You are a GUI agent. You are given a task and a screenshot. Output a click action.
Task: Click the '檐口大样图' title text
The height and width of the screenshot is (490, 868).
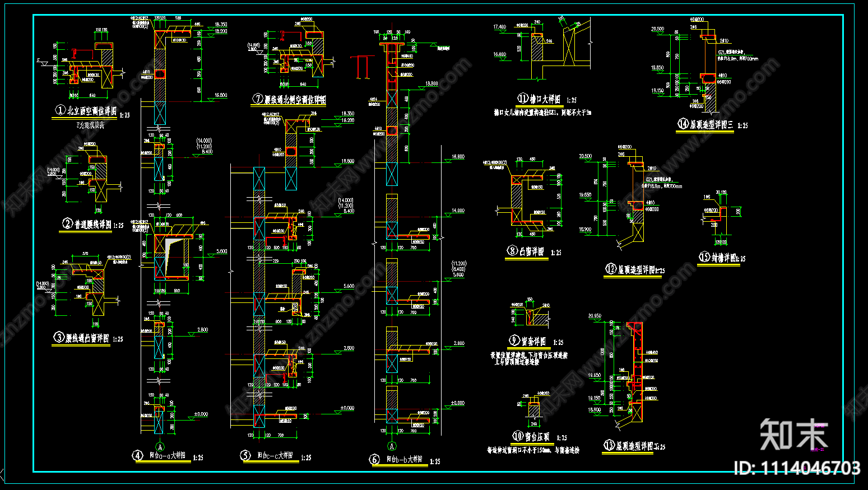pyautogui.click(x=545, y=100)
